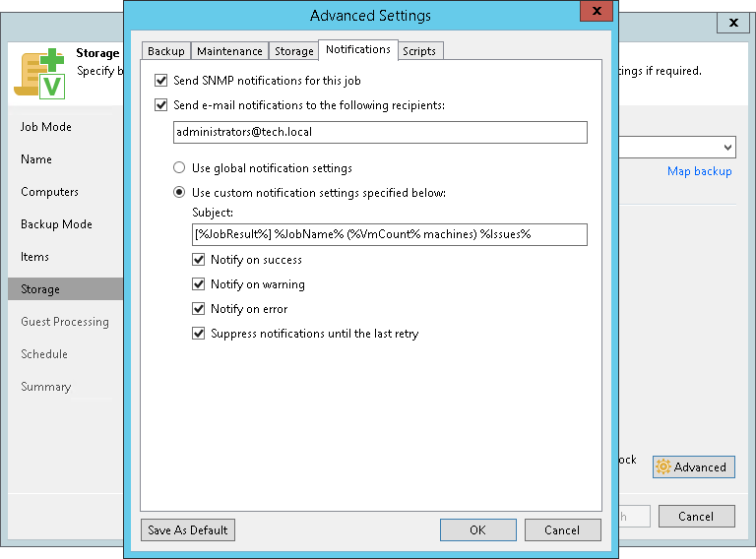Open the Map backup link
This screenshot has height=559, width=756.
[699, 171]
